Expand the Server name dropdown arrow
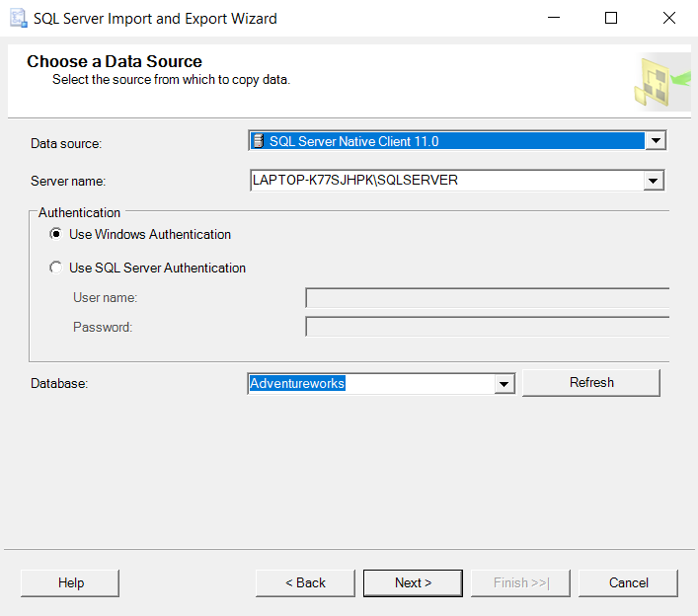 pos(653,181)
